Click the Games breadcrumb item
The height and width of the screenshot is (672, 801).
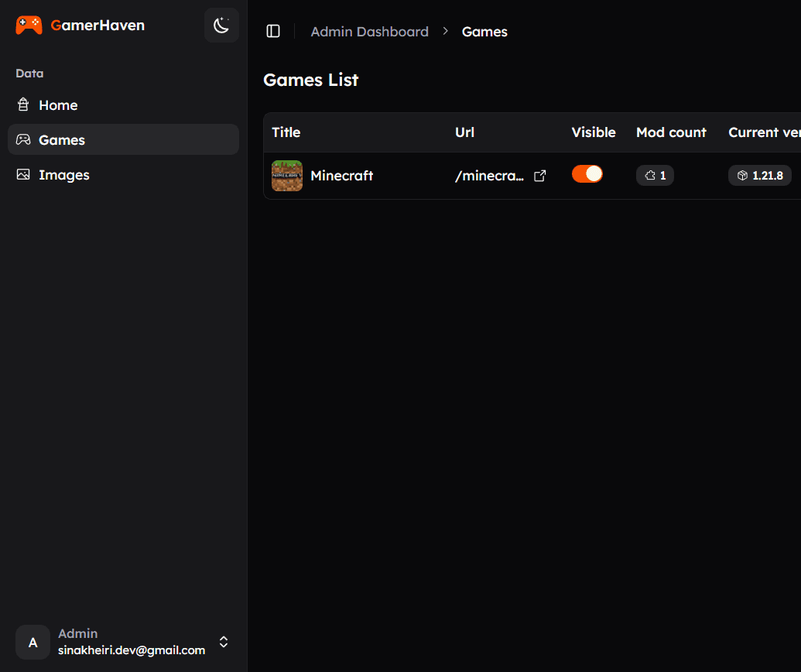coord(484,32)
